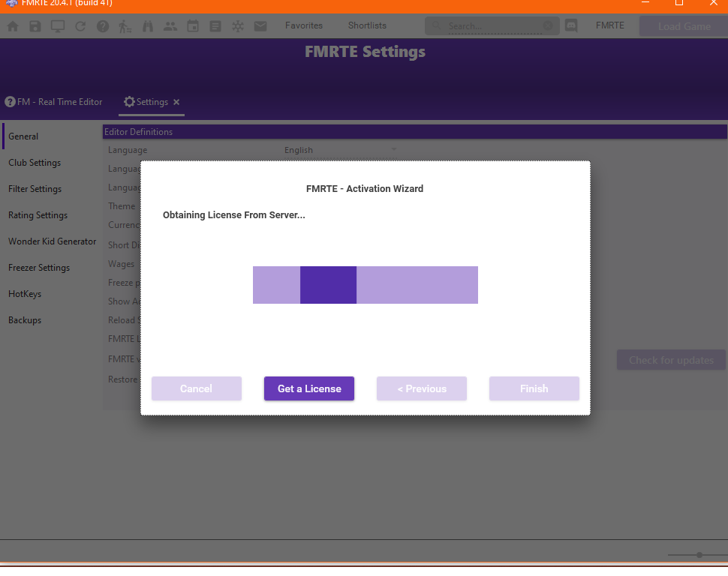
Task: Click the envelope mail icon
Action: [260, 26]
